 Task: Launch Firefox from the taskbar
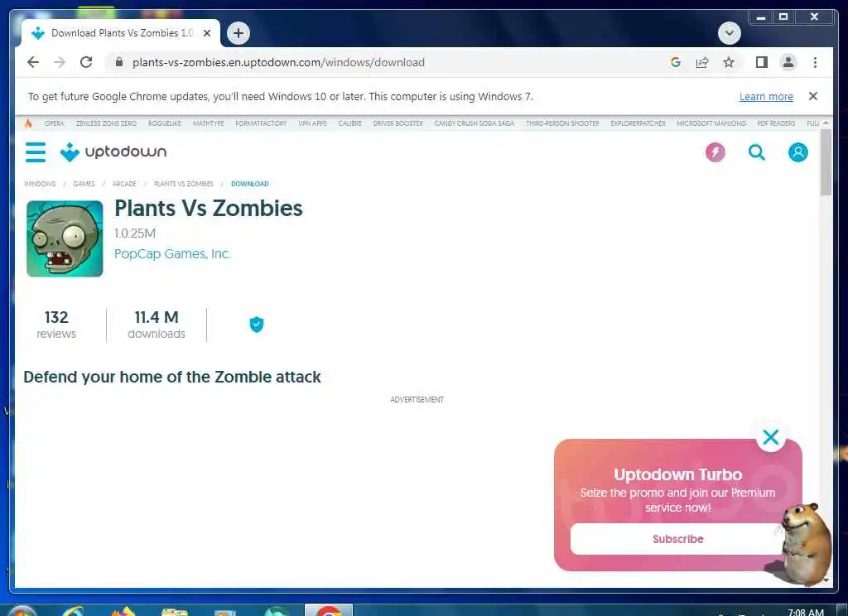[123, 611]
